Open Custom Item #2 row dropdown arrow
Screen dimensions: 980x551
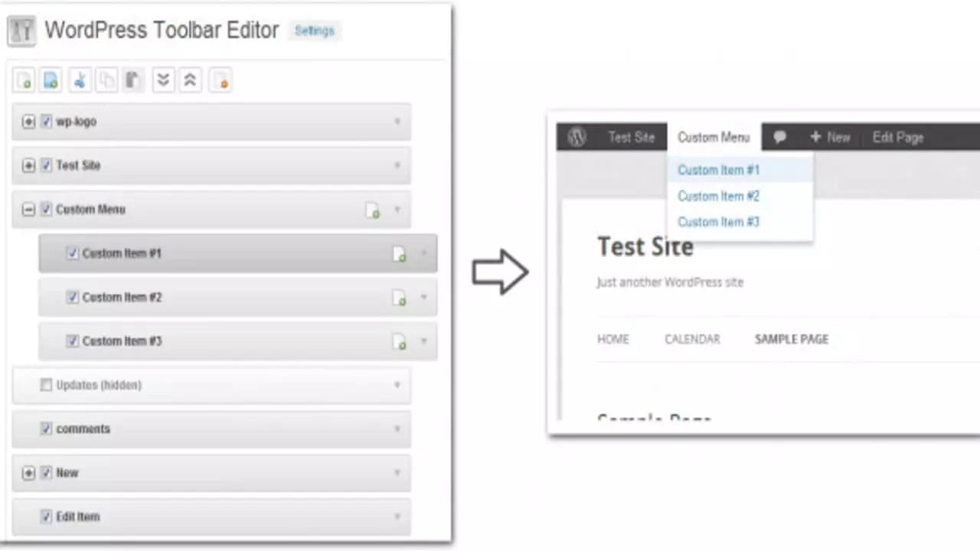coord(423,297)
